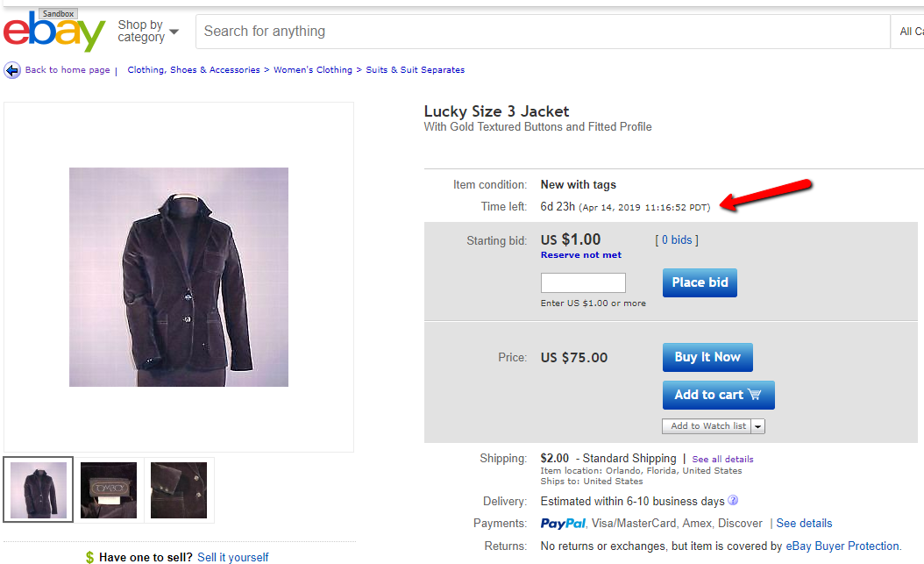The image size is (924, 564).
Task: Click the Search for anything field
Action: [543, 32]
